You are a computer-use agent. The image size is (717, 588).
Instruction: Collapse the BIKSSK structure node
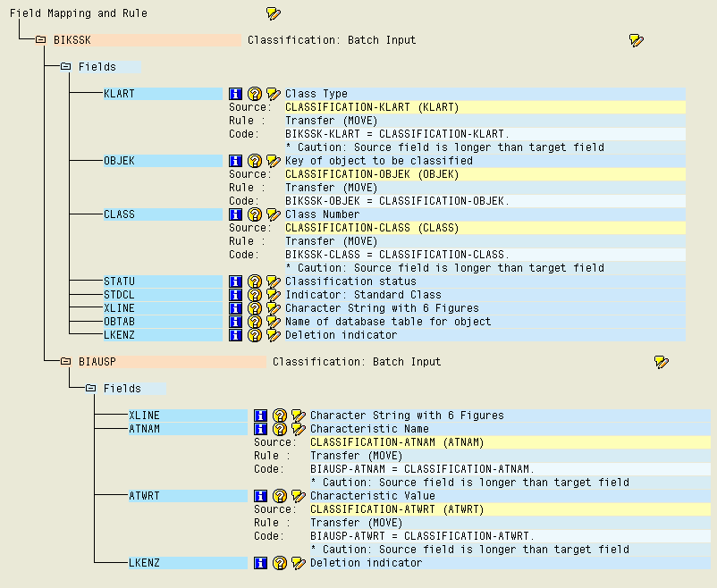(41, 39)
